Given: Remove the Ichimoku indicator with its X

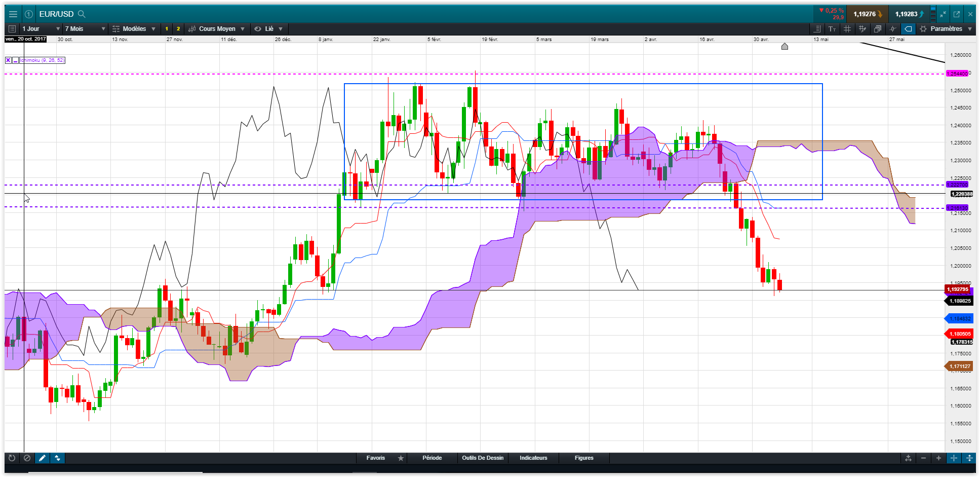Looking at the screenshot, I should (x=8, y=60).
